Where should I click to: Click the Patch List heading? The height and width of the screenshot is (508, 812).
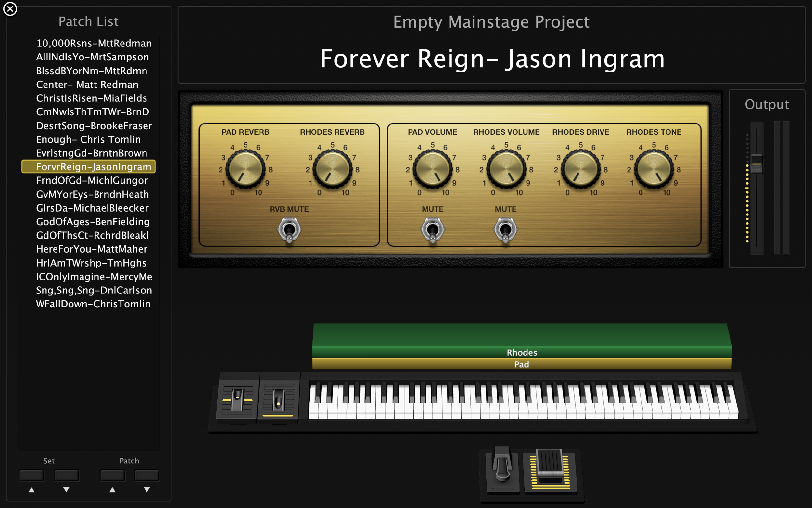pyautogui.click(x=88, y=21)
